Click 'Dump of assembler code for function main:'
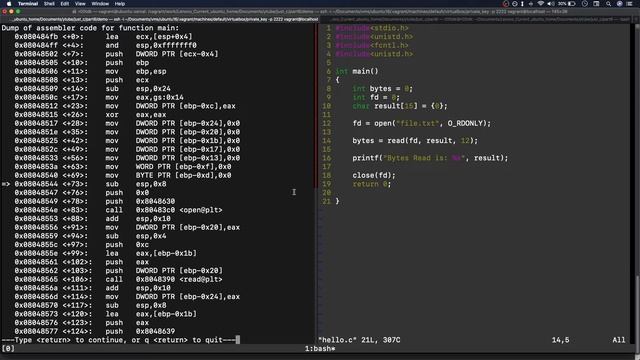The image size is (640, 360). 90,28
